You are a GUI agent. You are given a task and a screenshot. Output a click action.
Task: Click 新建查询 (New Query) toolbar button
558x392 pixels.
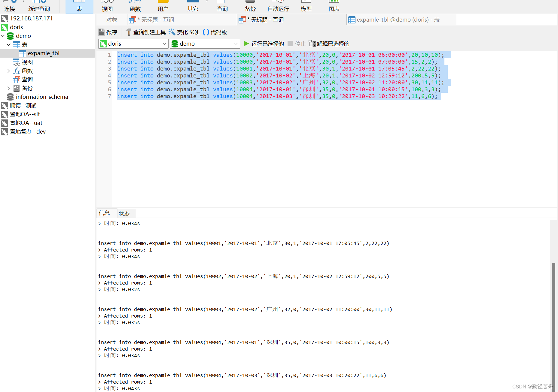click(x=39, y=7)
